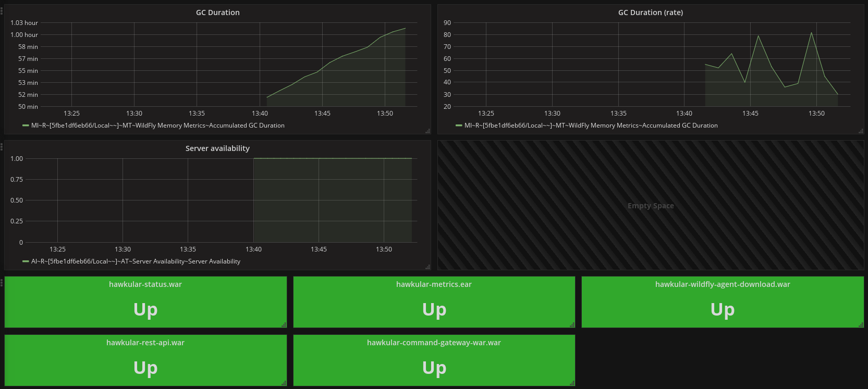
Task: Click the legend color swatch in Server availability
Action: point(26,261)
